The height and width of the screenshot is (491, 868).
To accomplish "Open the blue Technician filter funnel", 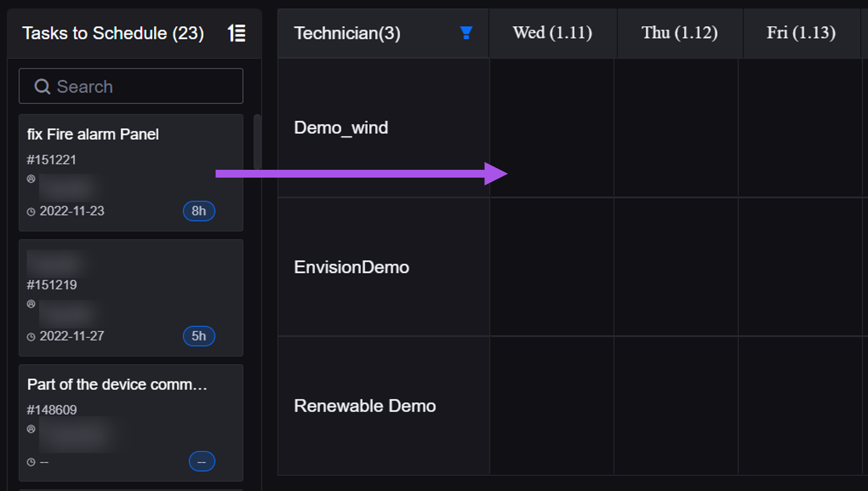I will coord(466,33).
